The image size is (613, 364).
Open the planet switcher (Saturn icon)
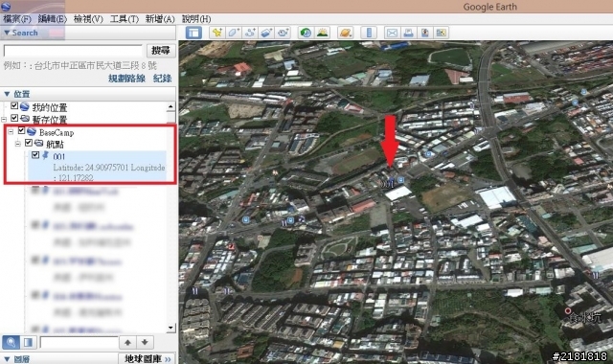tap(346, 33)
